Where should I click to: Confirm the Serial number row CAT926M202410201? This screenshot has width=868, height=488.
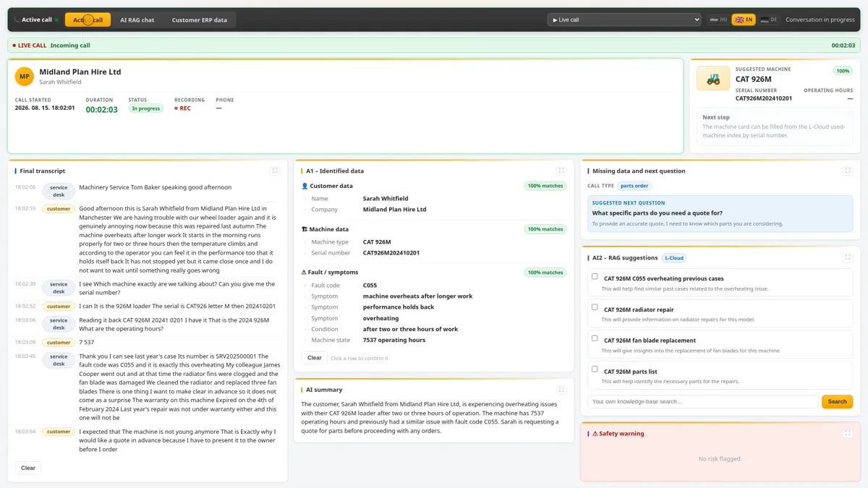(x=434, y=253)
